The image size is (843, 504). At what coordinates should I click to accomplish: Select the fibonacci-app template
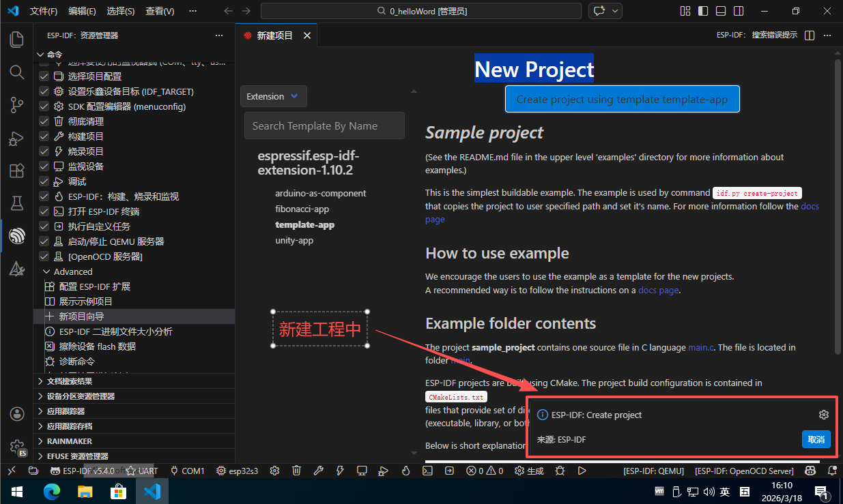tap(302, 209)
